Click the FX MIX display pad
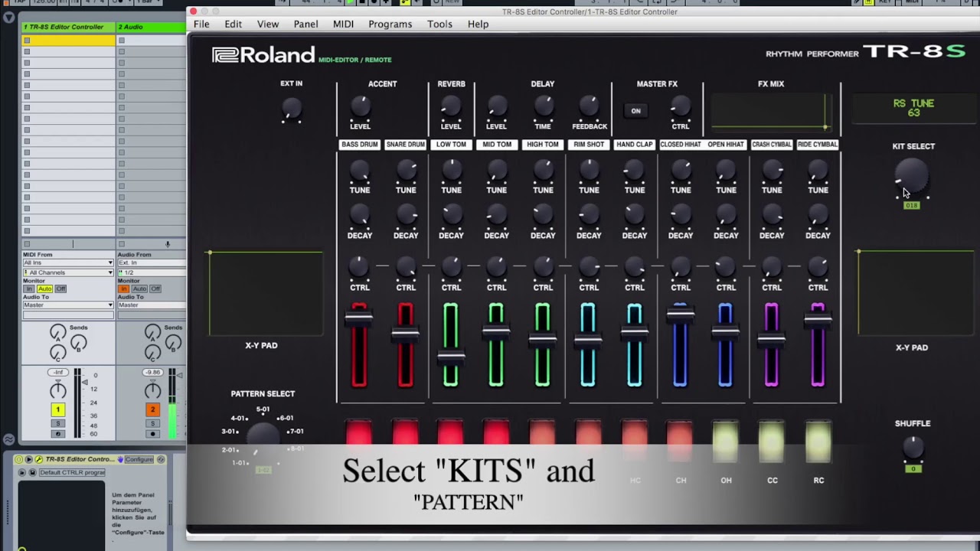 coord(770,112)
